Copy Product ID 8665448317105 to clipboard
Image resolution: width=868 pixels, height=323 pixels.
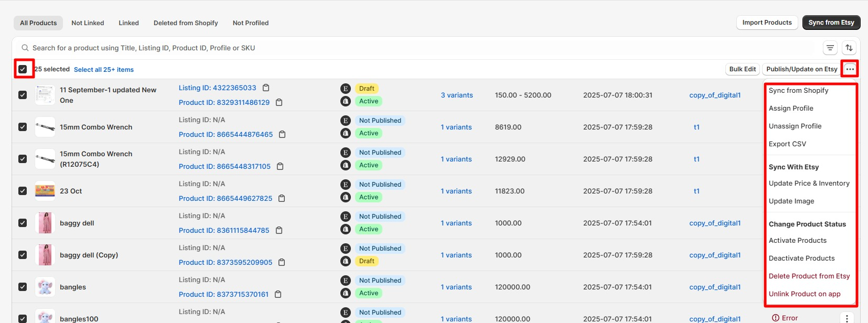pos(280,166)
